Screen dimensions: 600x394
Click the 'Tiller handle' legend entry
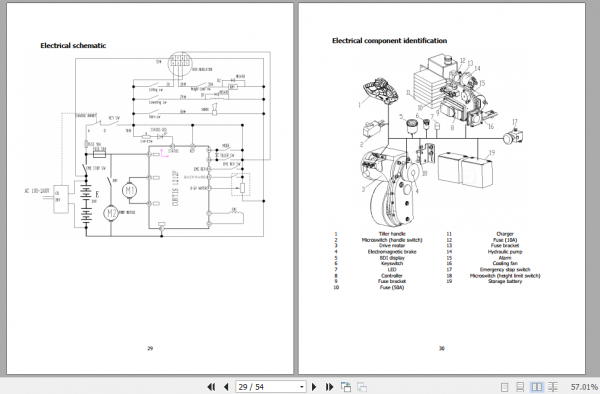[392, 234]
